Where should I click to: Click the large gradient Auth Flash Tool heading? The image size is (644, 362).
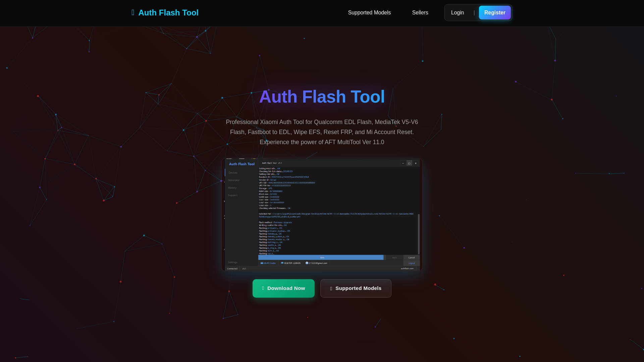[x=322, y=97]
